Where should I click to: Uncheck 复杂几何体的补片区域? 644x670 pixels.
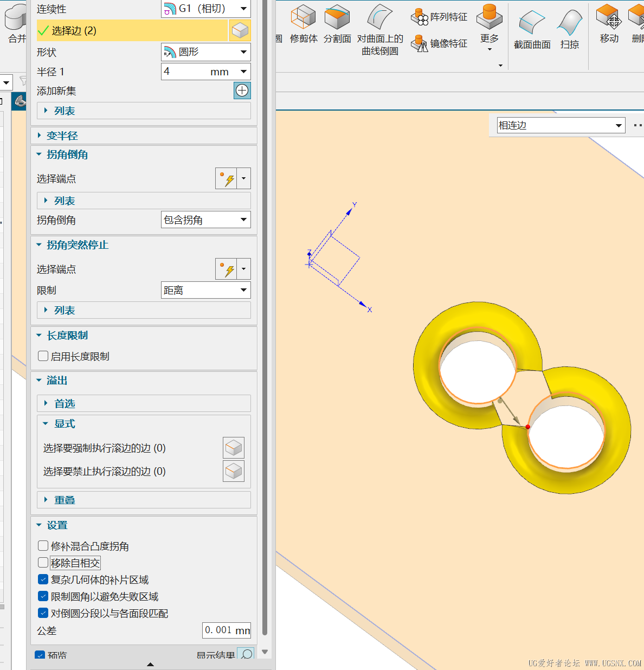(43, 579)
